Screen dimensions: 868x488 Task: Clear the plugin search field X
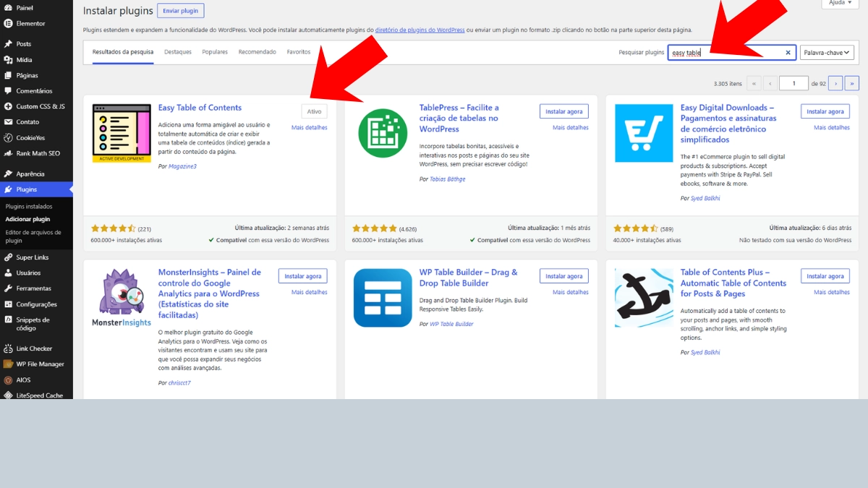point(788,53)
